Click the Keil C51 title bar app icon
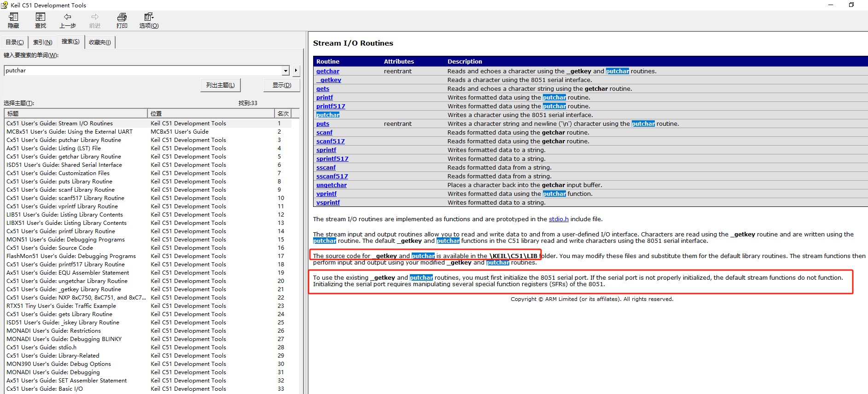 pyautogui.click(x=5, y=5)
